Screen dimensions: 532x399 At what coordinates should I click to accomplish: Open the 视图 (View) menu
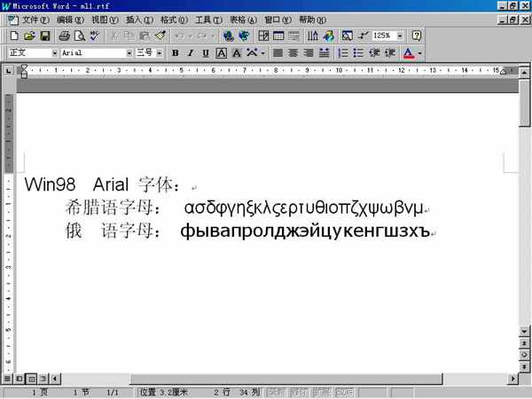[105, 20]
